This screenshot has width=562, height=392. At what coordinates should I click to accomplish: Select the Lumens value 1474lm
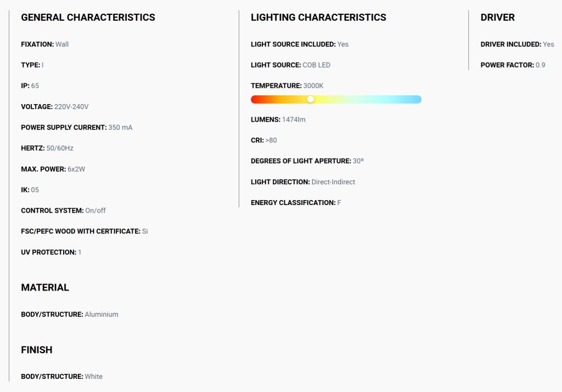pos(294,120)
